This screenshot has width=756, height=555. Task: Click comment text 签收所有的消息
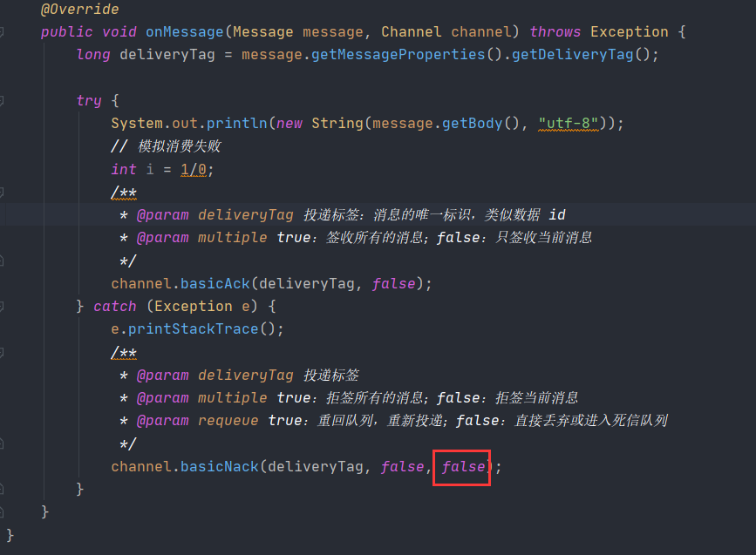coord(375,238)
